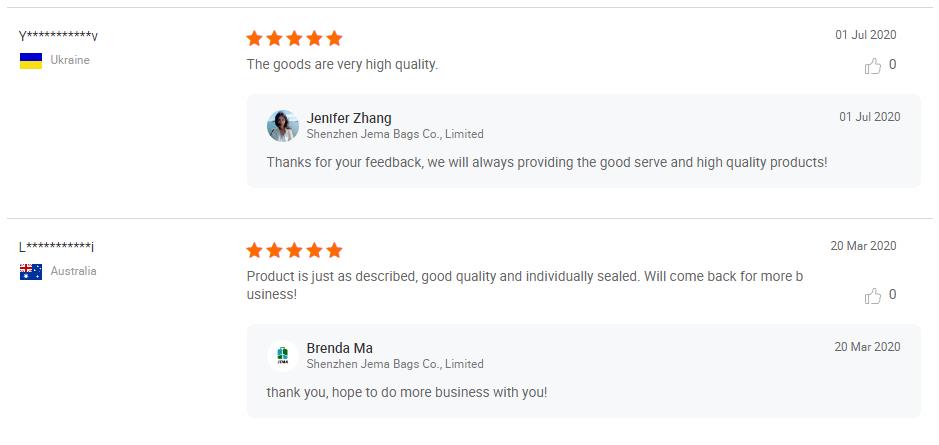Click the 20 Mar 2020 review date
Viewport: 939px width, 445px height.
(x=863, y=246)
